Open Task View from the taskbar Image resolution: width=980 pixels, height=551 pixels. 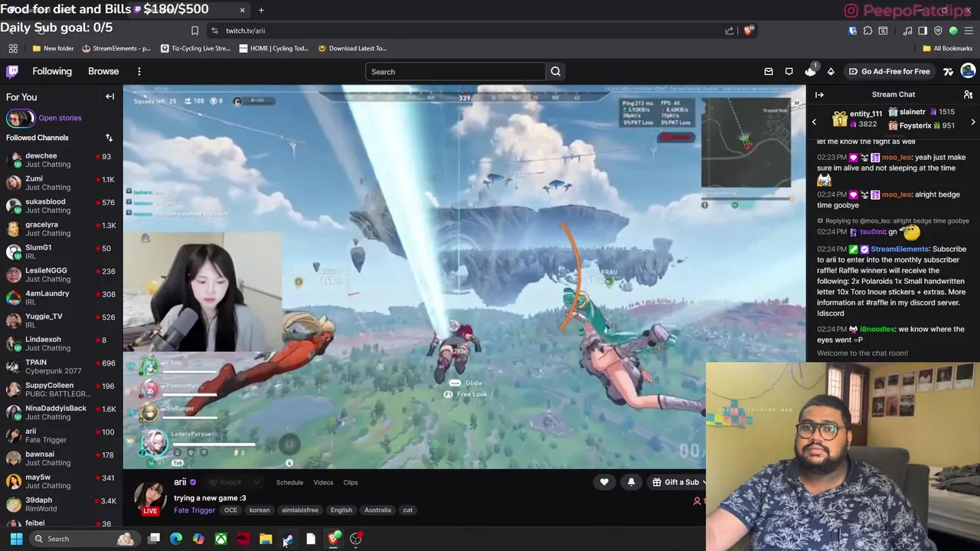154,539
